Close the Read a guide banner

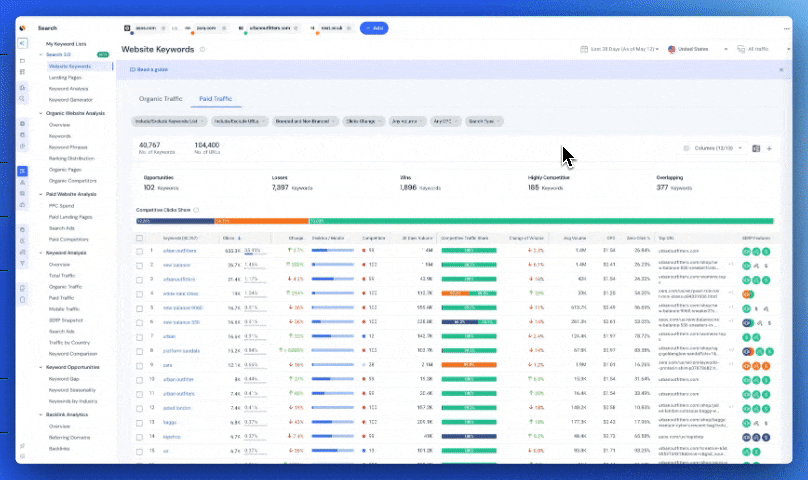(781, 70)
